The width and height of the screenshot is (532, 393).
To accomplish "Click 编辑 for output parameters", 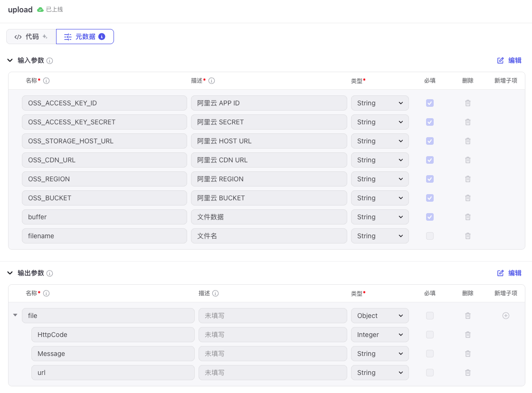I will [x=509, y=273].
